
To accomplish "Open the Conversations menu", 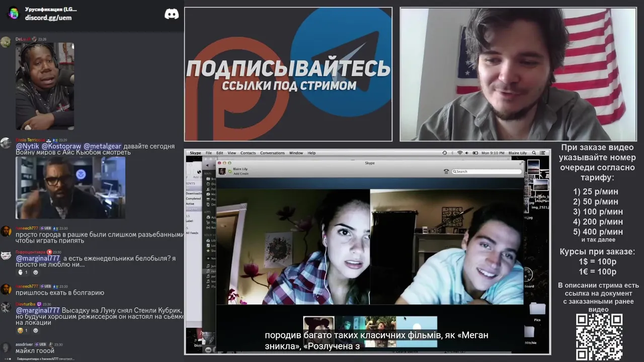I will point(272,153).
